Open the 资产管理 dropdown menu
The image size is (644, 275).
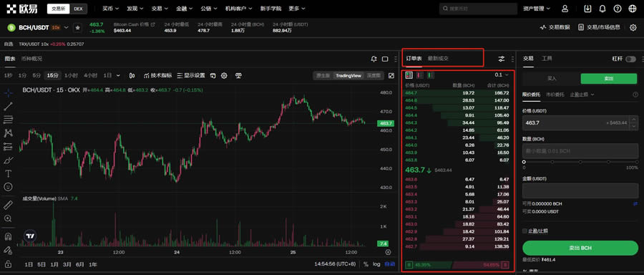[x=537, y=9]
